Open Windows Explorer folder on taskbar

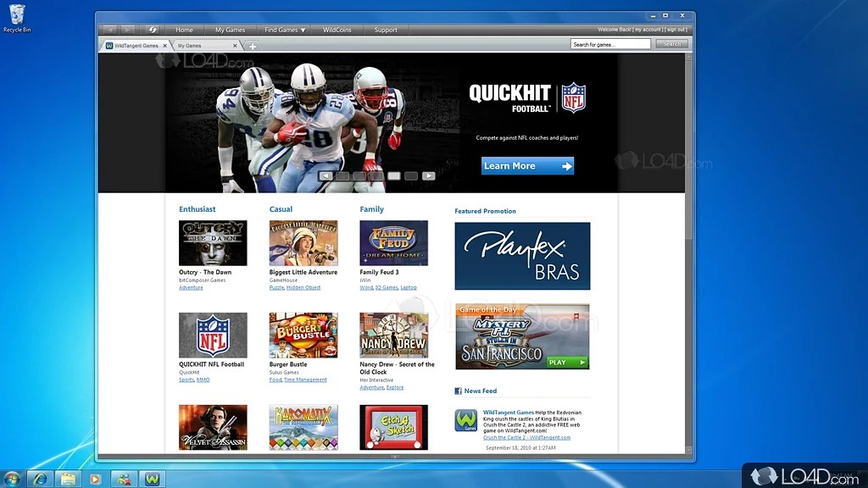[68, 480]
